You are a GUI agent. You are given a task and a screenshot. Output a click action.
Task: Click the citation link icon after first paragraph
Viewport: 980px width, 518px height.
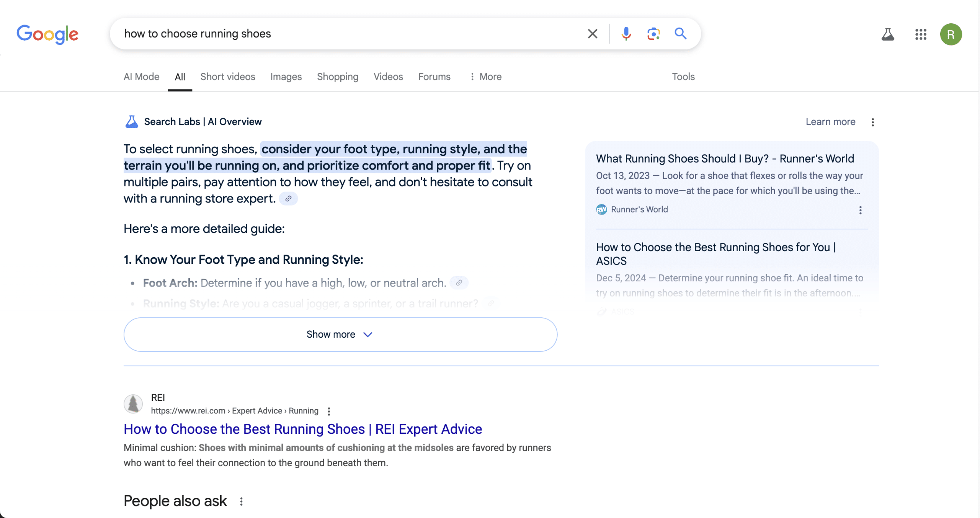pos(288,199)
